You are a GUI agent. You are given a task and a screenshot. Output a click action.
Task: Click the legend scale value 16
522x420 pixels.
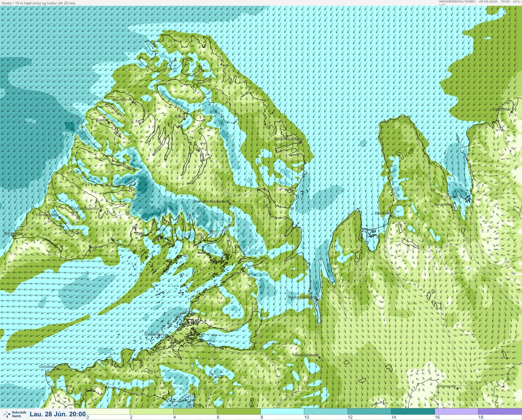point(437,417)
